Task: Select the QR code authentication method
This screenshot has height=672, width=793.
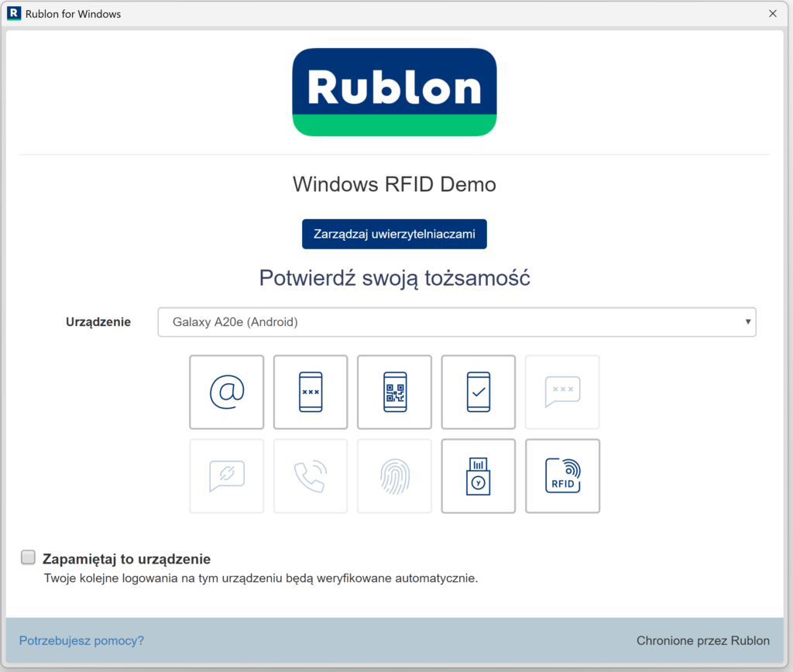Action: 394,392
